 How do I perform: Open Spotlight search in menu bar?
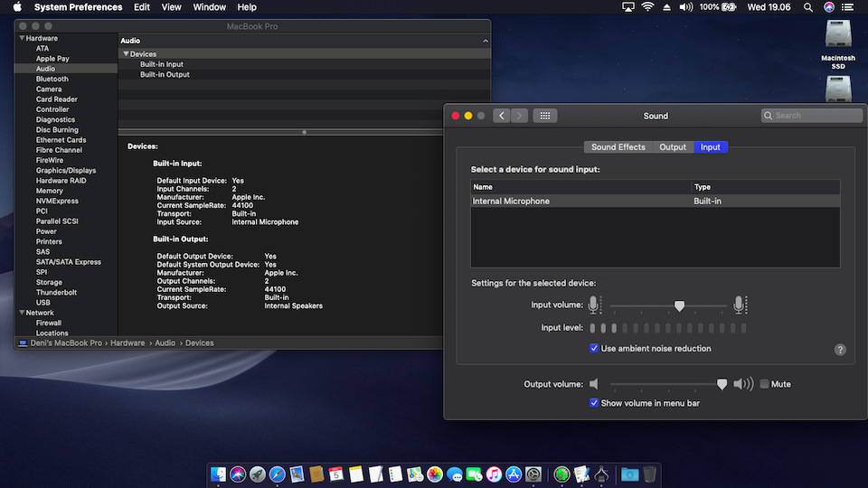(810, 7)
